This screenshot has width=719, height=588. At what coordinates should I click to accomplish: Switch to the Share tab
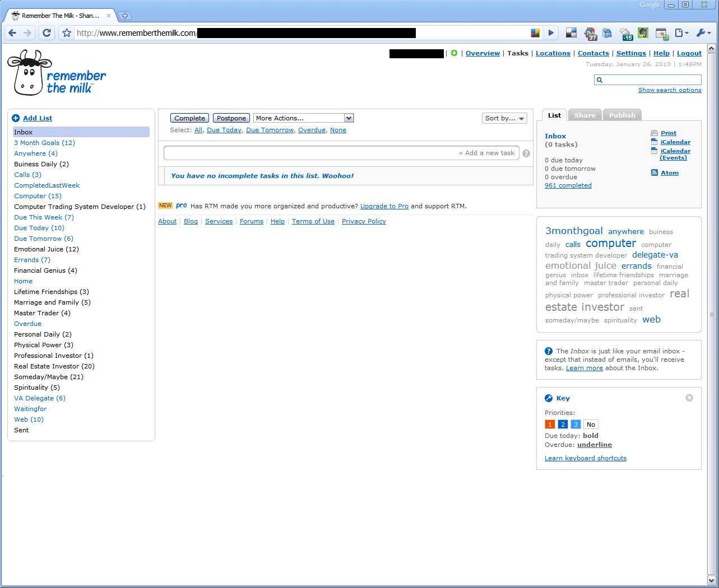coord(585,115)
